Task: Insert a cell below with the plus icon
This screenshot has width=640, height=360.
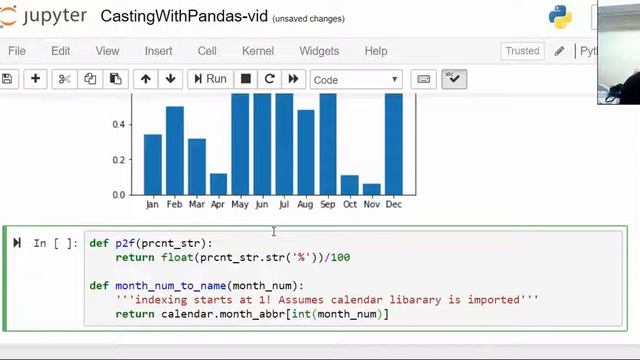Action: tap(36, 79)
